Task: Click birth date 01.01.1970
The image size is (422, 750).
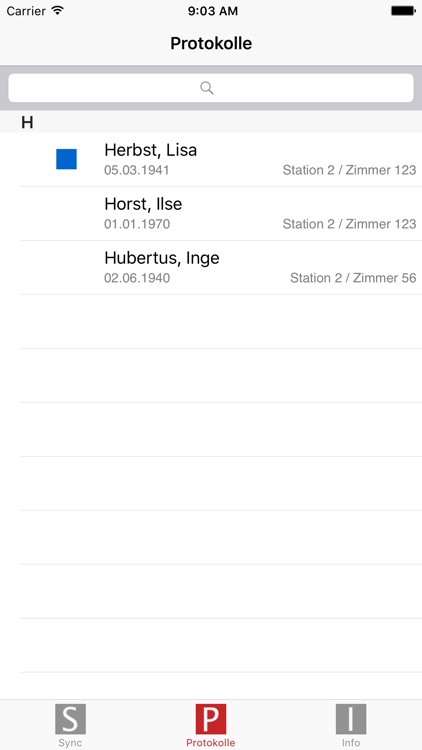Action: tap(137, 224)
